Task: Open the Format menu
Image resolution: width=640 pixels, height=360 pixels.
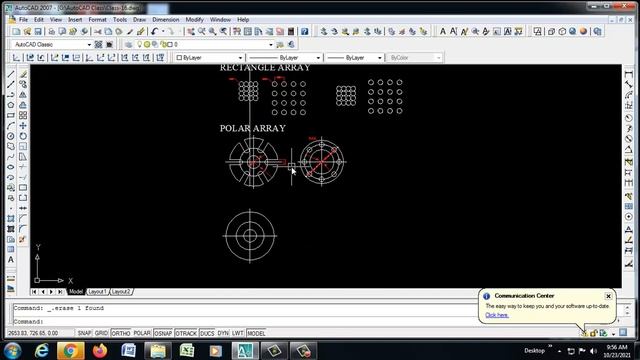Action: pos(97,20)
